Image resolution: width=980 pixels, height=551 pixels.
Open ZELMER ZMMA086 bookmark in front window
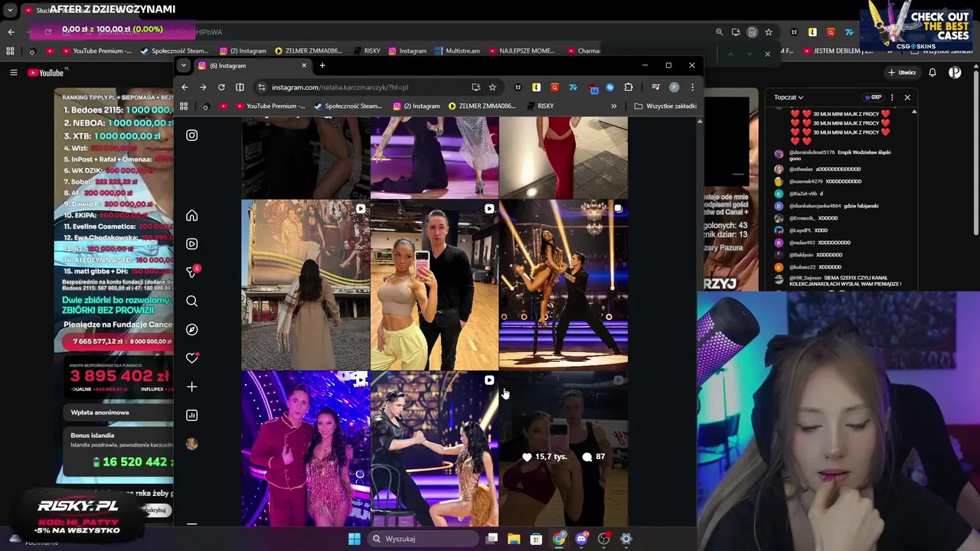point(482,106)
